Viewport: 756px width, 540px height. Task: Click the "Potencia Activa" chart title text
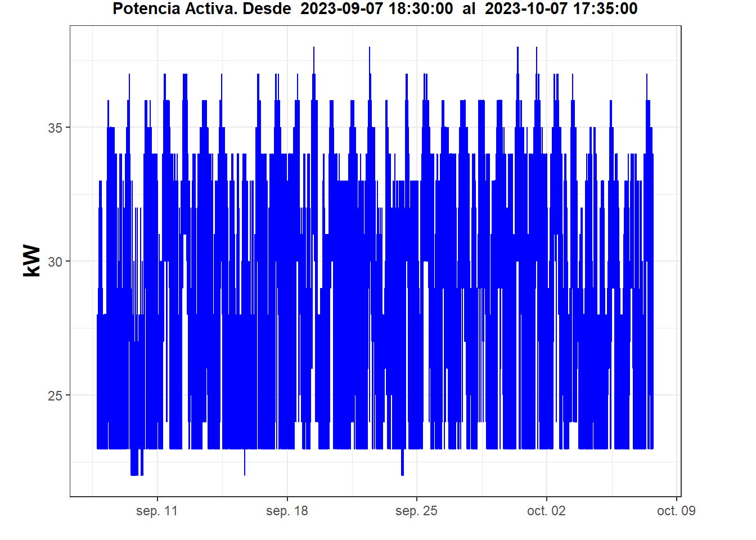(x=175, y=9)
